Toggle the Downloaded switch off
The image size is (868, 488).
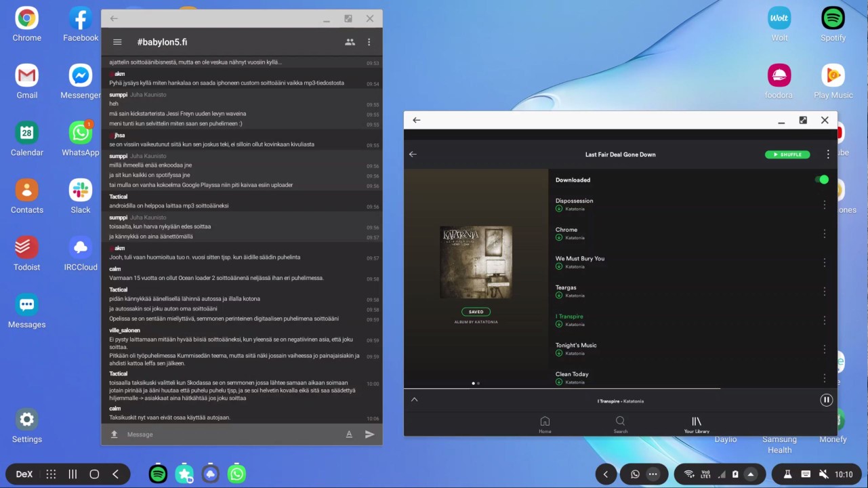pyautogui.click(x=821, y=180)
